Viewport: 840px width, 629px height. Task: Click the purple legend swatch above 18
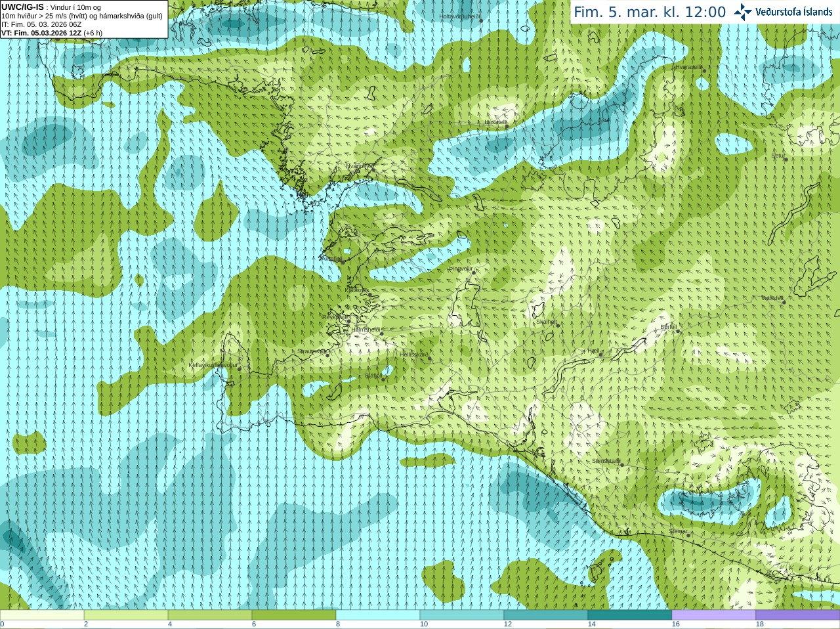pyautogui.click(x=798, y=615)
